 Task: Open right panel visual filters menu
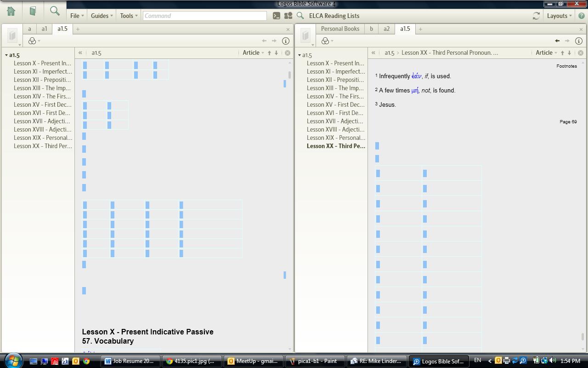click(x=327, y=41)
